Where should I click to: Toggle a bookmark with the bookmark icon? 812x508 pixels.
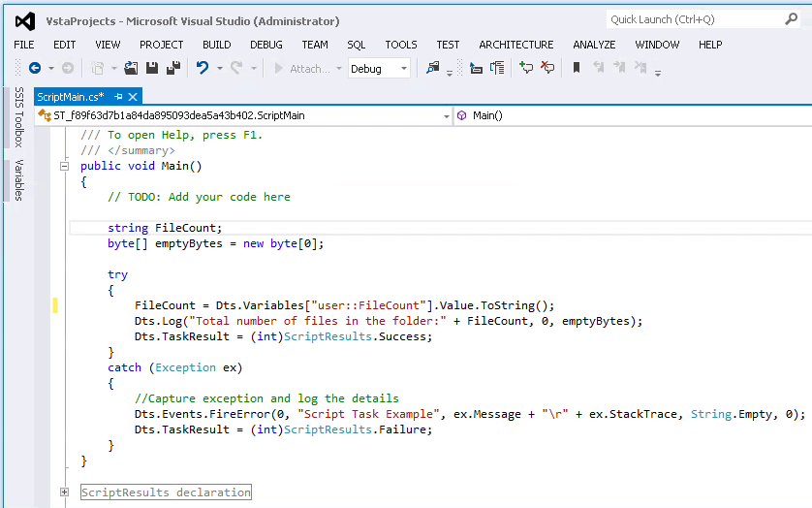[577, 68]
